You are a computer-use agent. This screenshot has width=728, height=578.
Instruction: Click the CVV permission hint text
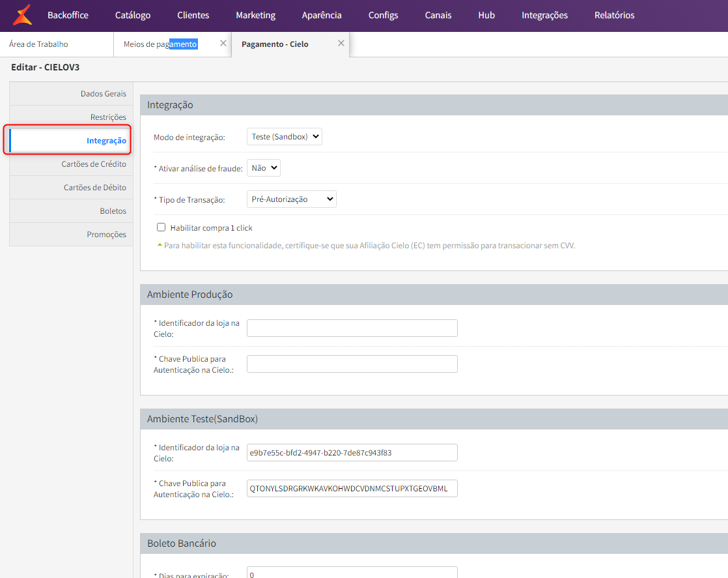(x=369, y=245)
